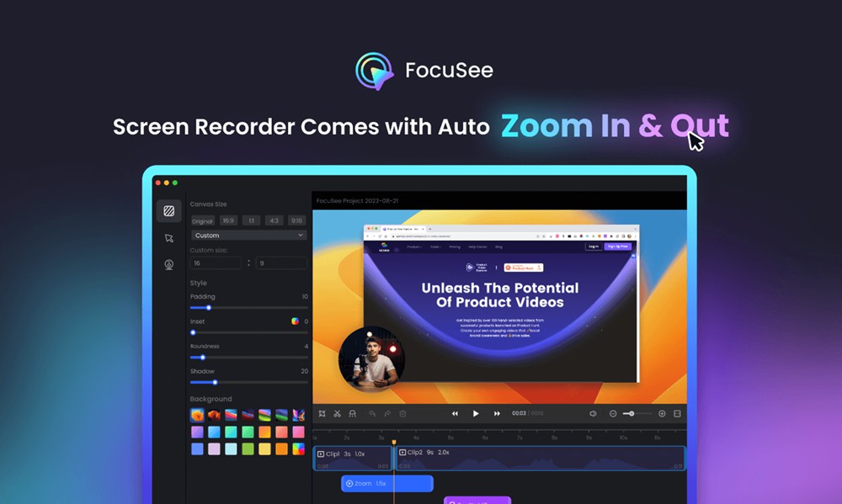Click the play button
Screen dimensions: 842x504
click(x=476, y=414)
